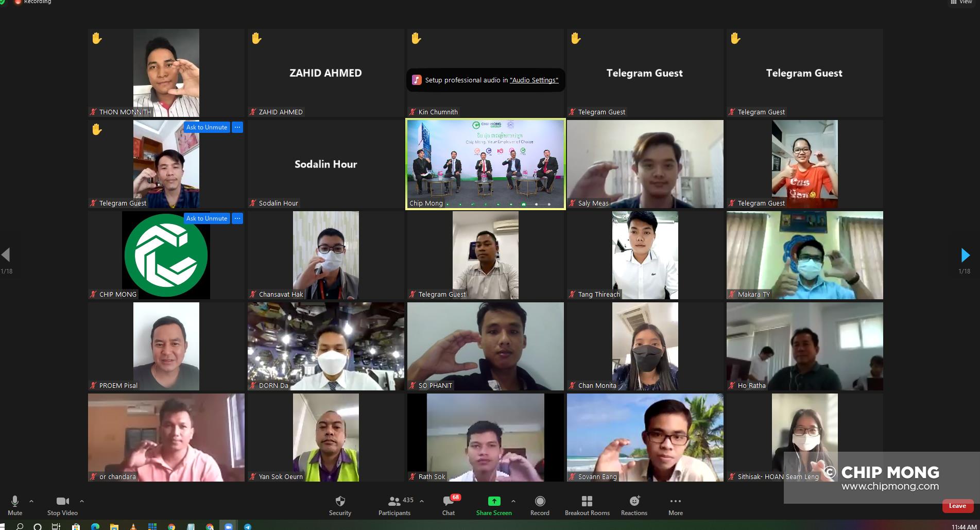This screenshot has height=530, width=980.
Task: Expand audio options arrow next to Mute
Action: [x=31, y=501]
